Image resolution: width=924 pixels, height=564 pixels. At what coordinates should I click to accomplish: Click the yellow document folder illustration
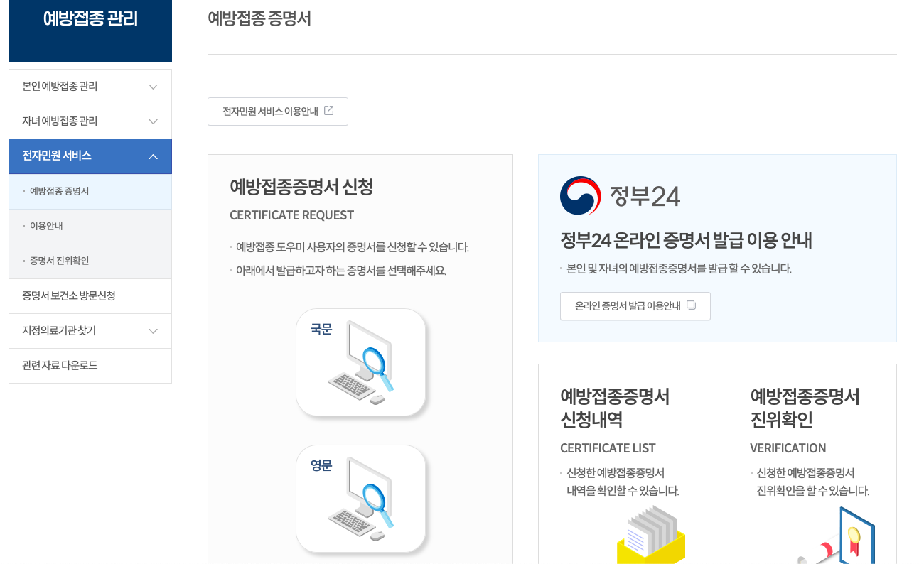[x=651, y=534]
